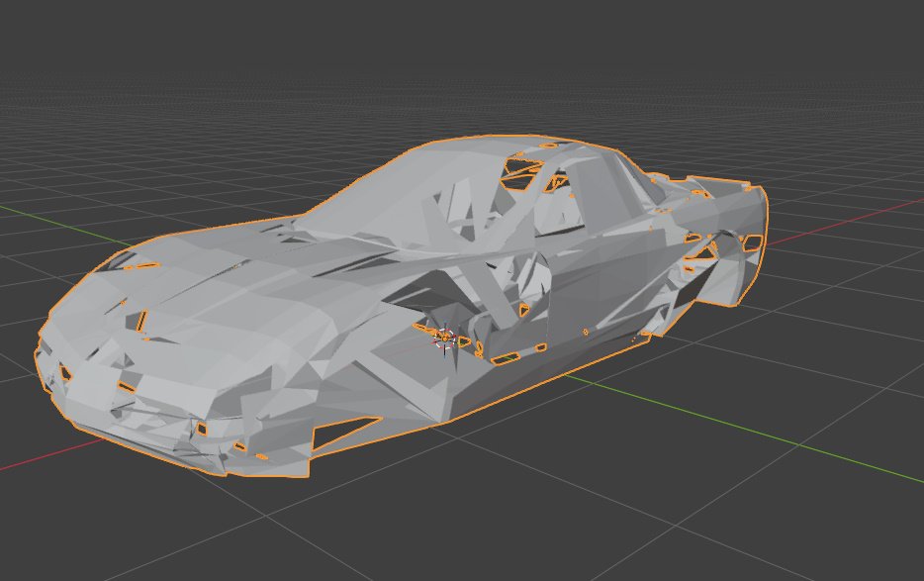The image size is (924, 581).
Task: Click the 3D cursor crosshair on the car door
Action: coord(444,338)
